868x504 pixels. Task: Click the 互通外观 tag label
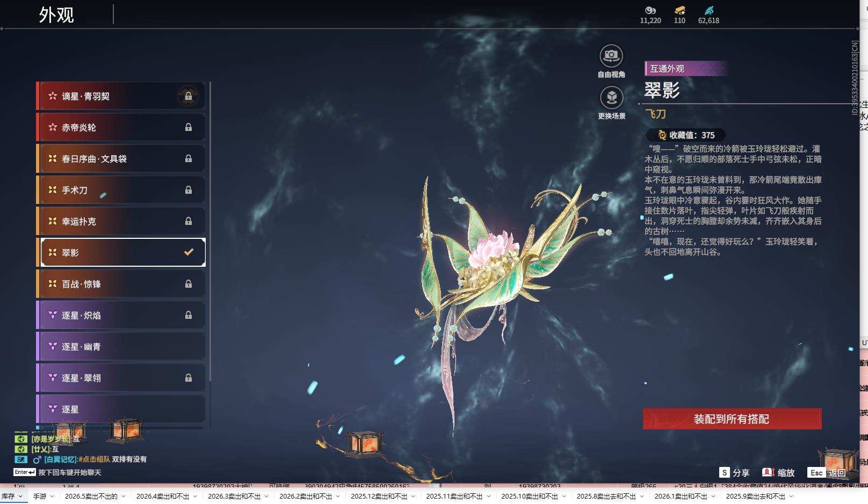coord(686,69)
